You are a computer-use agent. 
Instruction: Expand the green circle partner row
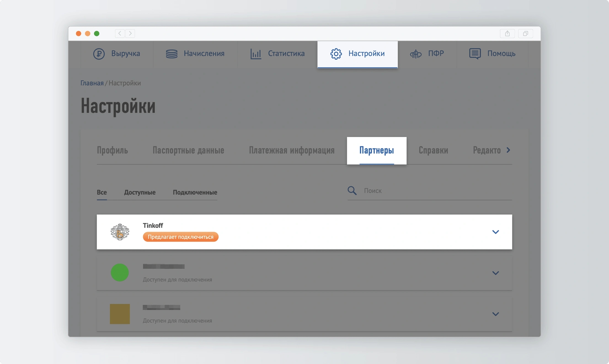coord(495,273)
